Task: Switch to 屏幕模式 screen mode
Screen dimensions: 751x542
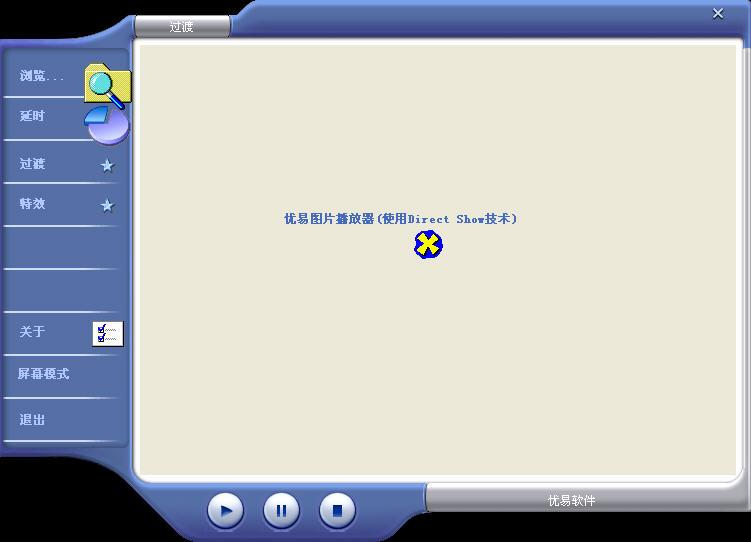Action: point(44,373)
